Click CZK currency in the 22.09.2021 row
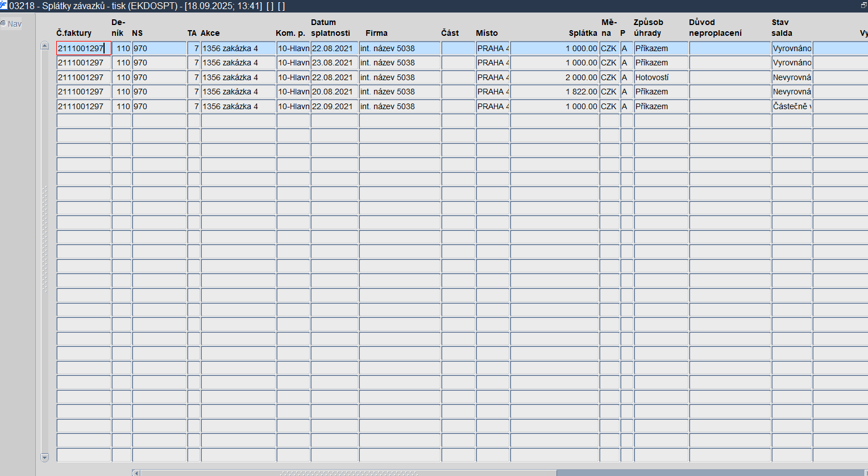Image resolution: width=868 pixels, height=476 pixels. point(609,106)
